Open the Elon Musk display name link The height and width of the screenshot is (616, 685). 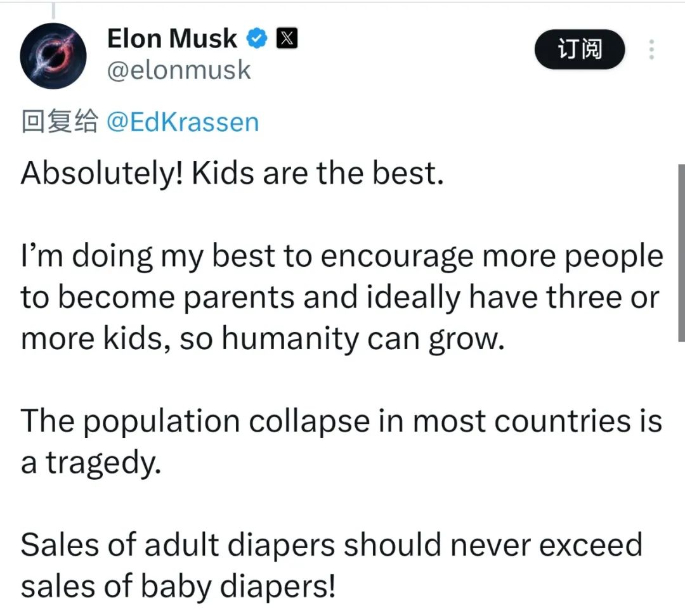pos(172,39)
